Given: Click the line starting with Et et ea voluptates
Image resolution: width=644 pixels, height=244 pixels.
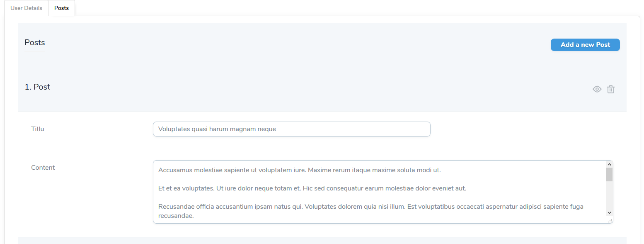Looking at the screenshot, I should click(x=312, y=188).
